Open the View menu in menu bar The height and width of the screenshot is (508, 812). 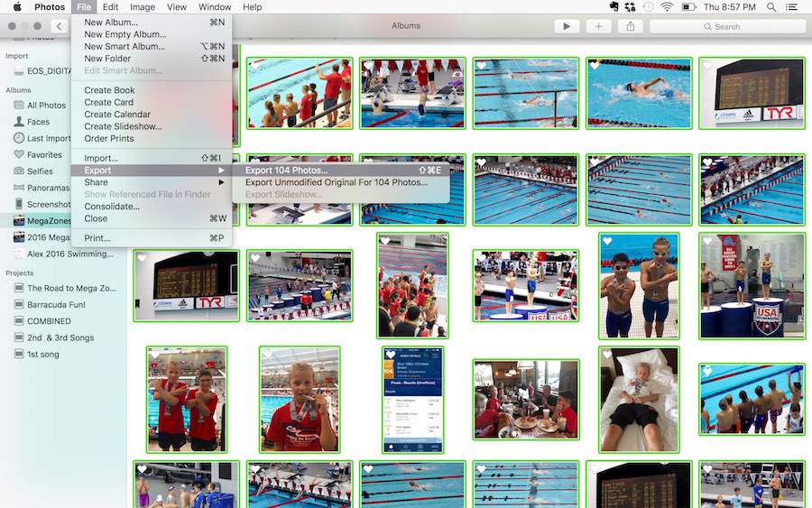(x=177, y=7)
